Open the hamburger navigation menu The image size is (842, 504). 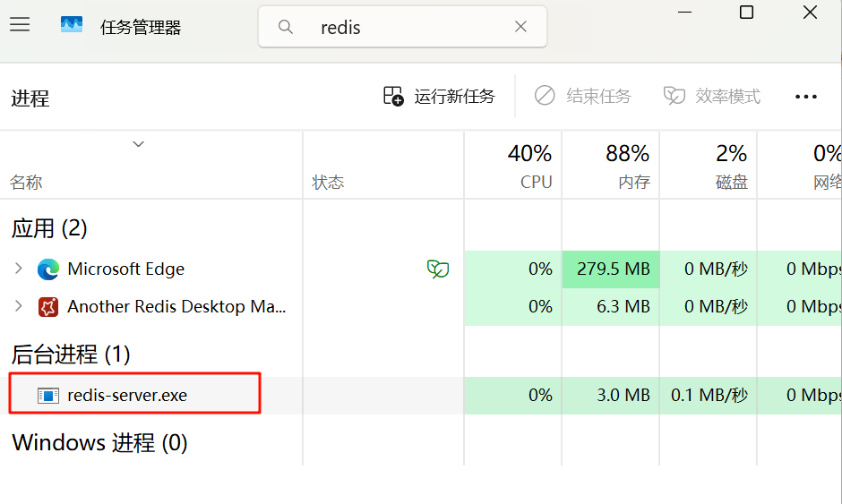point(20,24)
